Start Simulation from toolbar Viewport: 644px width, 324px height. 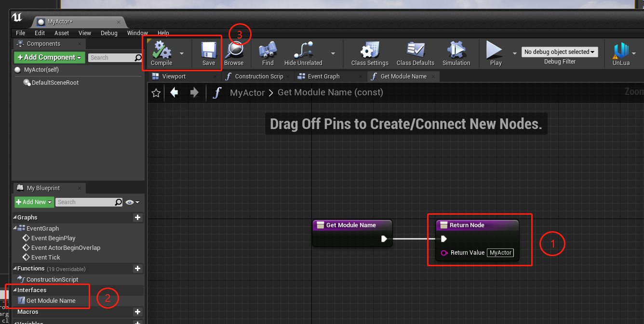[456, 53]
